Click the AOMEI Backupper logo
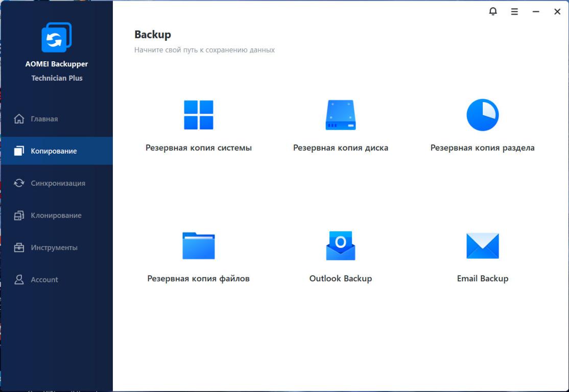Screen dimensions: 569x392 (x=57, y=38)
